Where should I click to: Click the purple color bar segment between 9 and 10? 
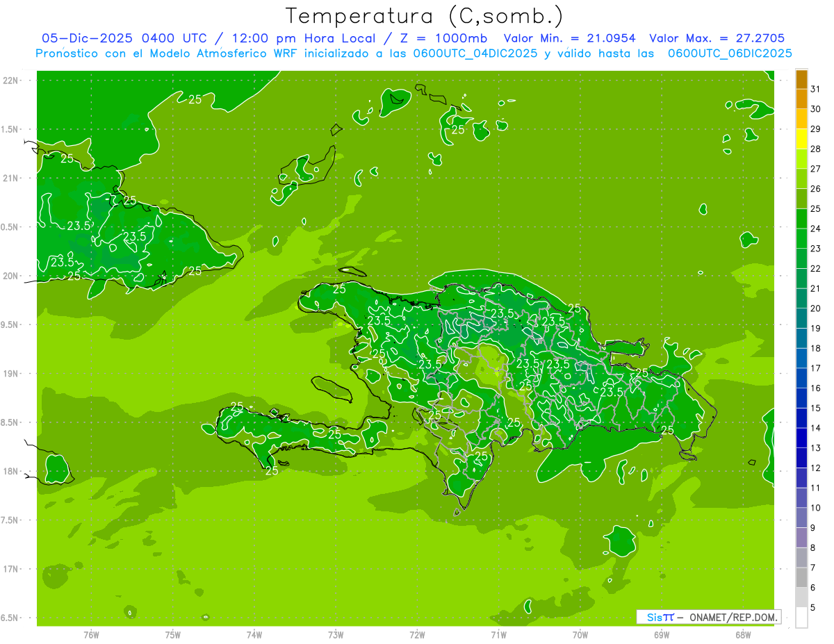pos(801,518)
